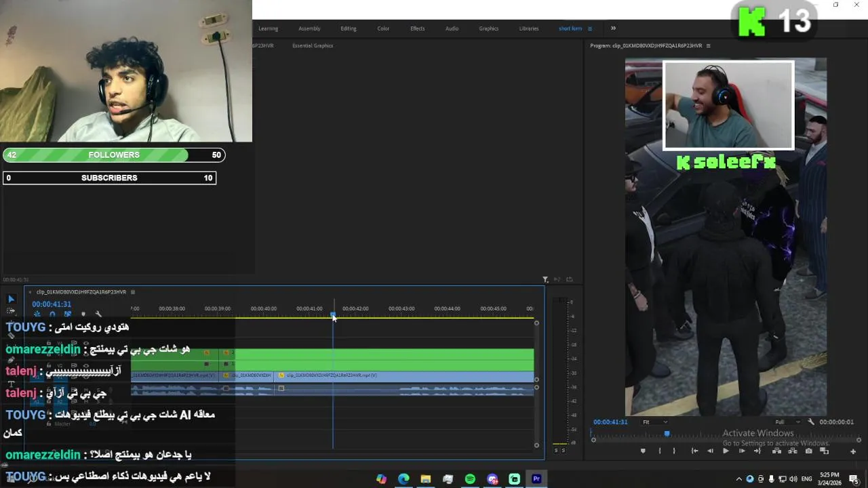868x488 pixels.
Task: Open the short form workspace menu
Action: tap(590, 28)
